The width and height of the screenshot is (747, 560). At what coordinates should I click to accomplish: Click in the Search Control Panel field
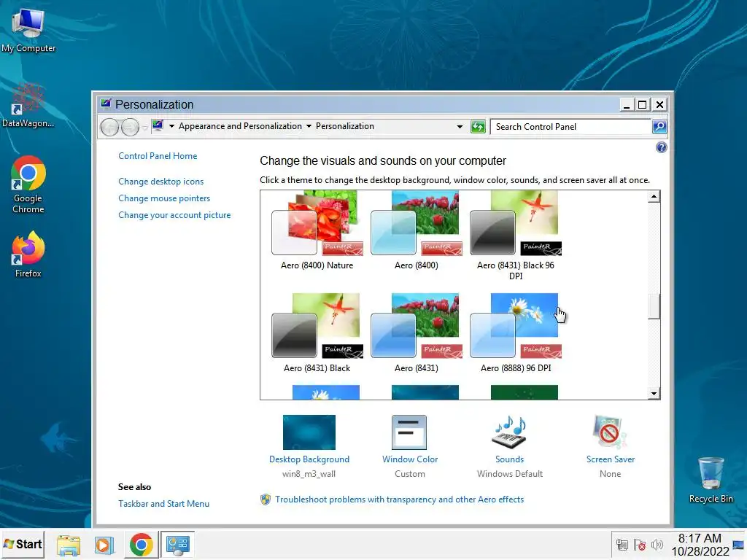click(x=570, y=127)
